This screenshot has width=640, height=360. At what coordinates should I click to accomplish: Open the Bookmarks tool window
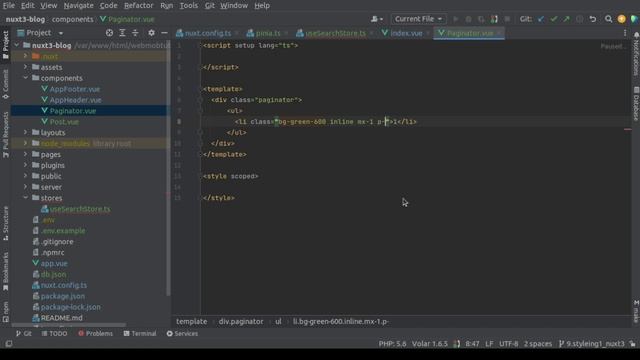[5, 271]
